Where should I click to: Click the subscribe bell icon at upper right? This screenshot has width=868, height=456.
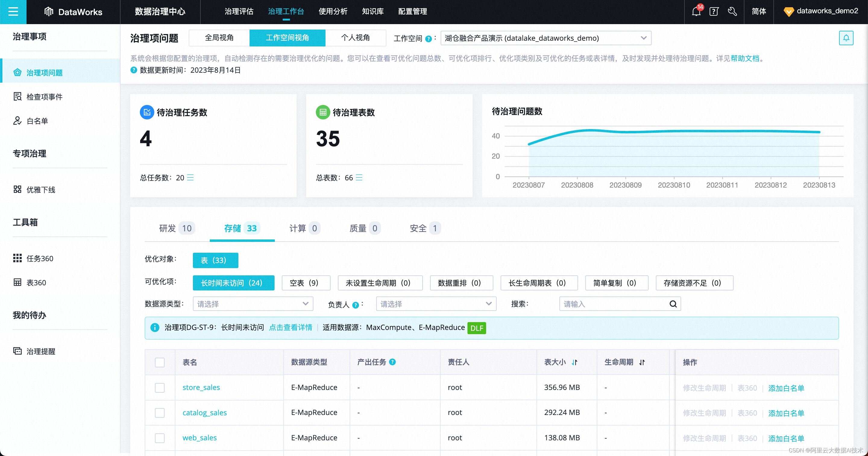pos(846,38)
